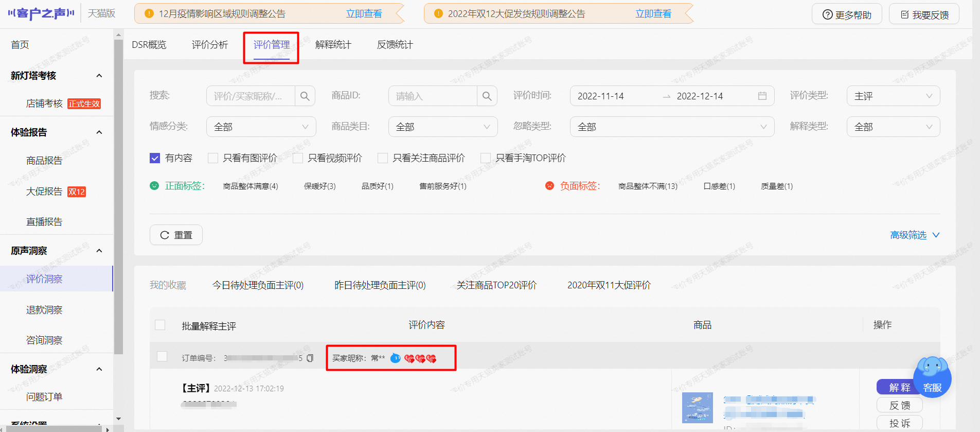Image resolution: width=980 pixels, height=432 pixels.
Task: Click the 客户之声 logo
Action: coord(41,13)
